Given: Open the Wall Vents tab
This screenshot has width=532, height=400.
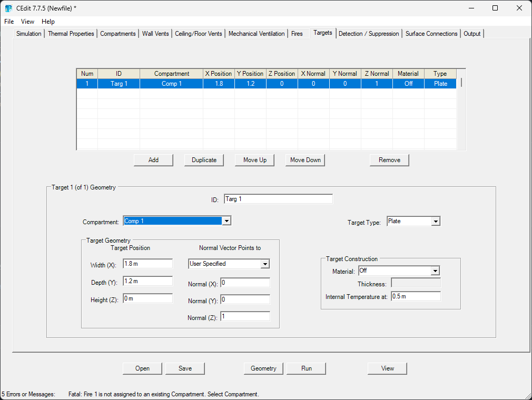Looking at the screenshot, I should (155, 34).
